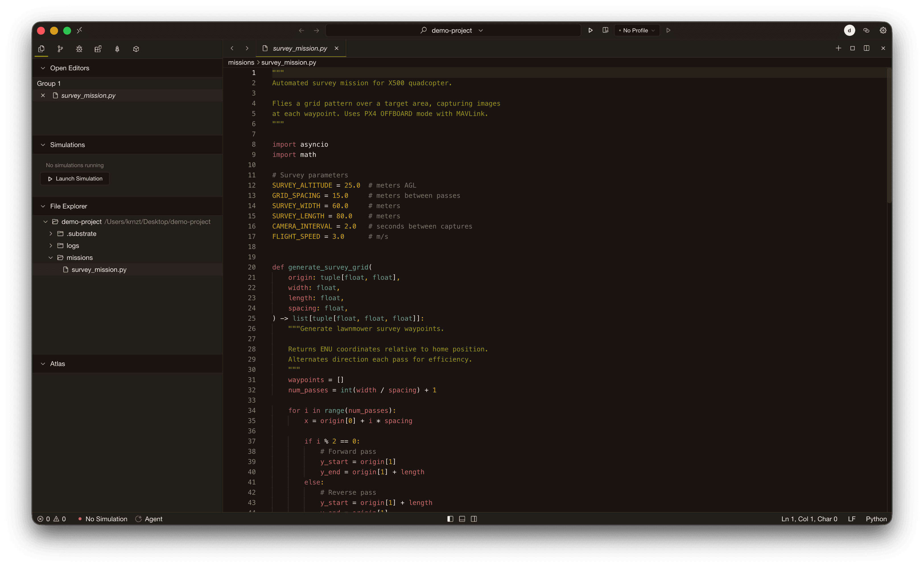The width and height of the screenshot is (924, 567).
Task: Click the Launch Simulation button
Action: (74, 179)
